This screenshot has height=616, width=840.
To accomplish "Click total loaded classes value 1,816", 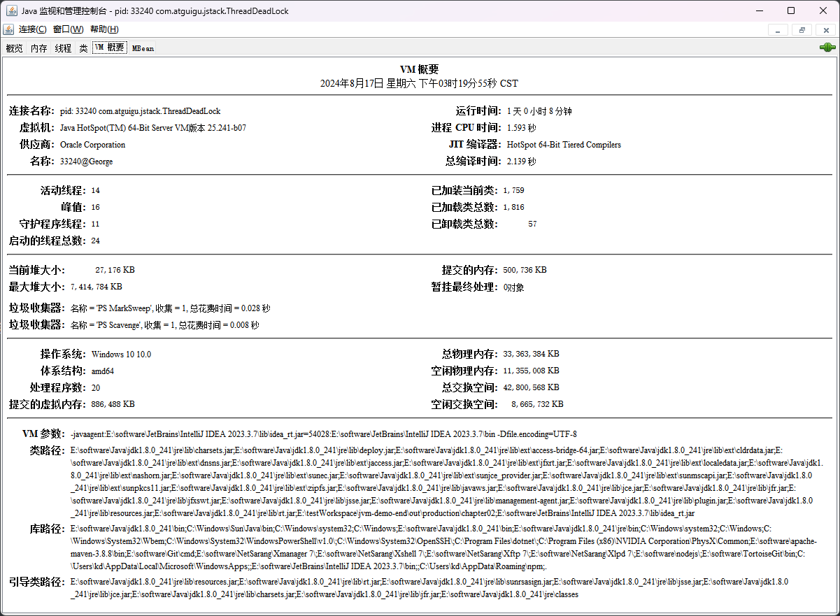I will (x=513, y=207).
